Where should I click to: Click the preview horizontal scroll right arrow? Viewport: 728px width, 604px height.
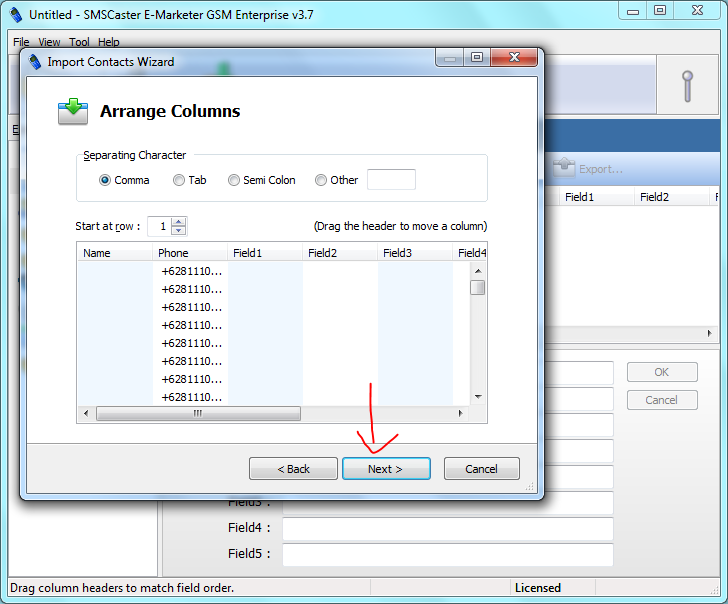461,413
